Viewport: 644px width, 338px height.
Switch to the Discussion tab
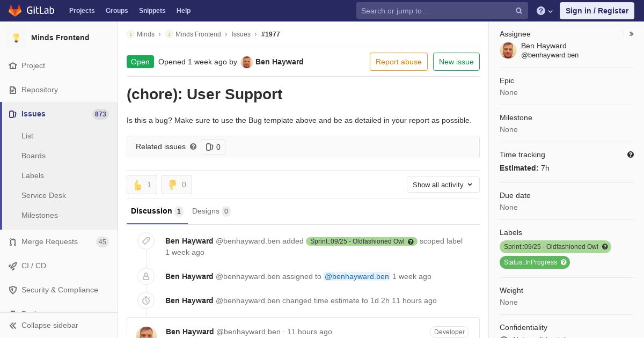(x=157, y=211)
